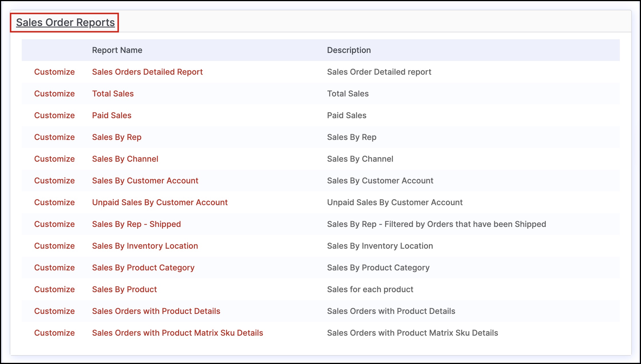Open the Total Sales report
The image size is (641, 364).
(113, 94)
